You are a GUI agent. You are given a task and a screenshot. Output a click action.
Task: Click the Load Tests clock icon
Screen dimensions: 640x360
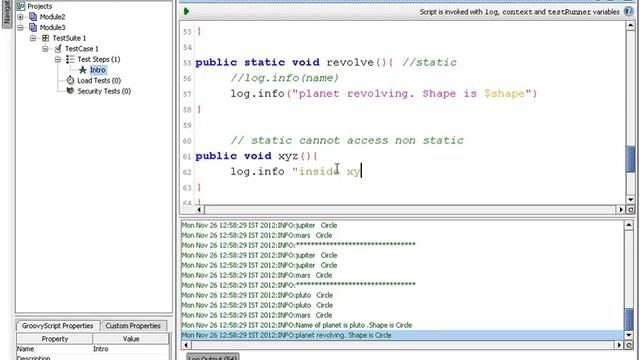coord(70,80)
